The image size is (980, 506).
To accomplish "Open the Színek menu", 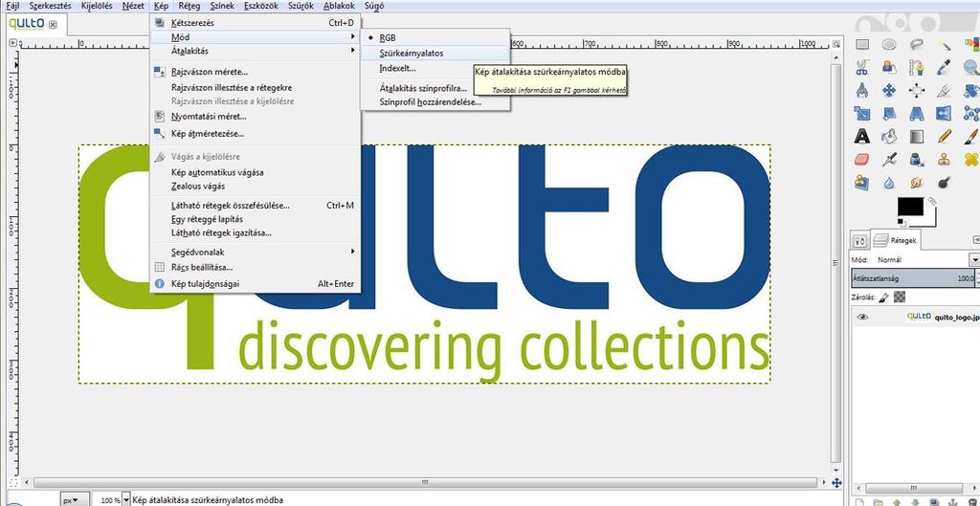I will (222, 7).
